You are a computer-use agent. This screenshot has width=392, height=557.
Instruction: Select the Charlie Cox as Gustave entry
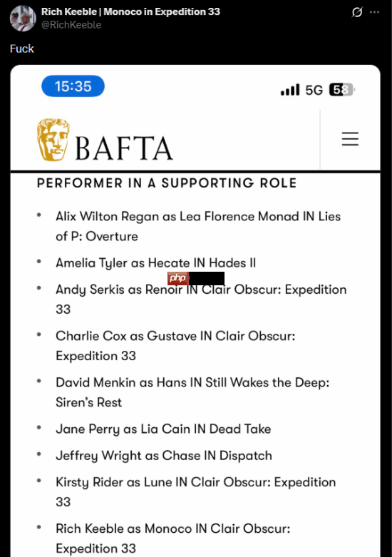click(175, 346)
